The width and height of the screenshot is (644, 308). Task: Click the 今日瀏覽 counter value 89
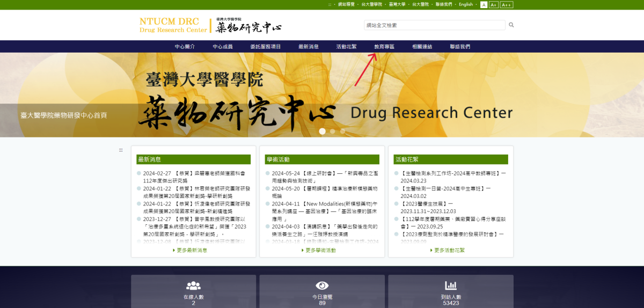tap(322, 303)
